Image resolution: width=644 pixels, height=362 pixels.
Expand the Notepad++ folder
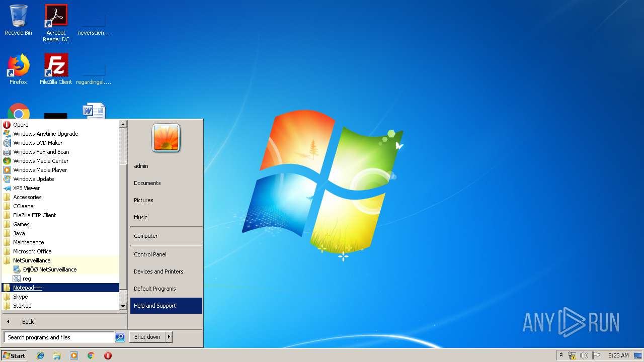coord(60,288)
